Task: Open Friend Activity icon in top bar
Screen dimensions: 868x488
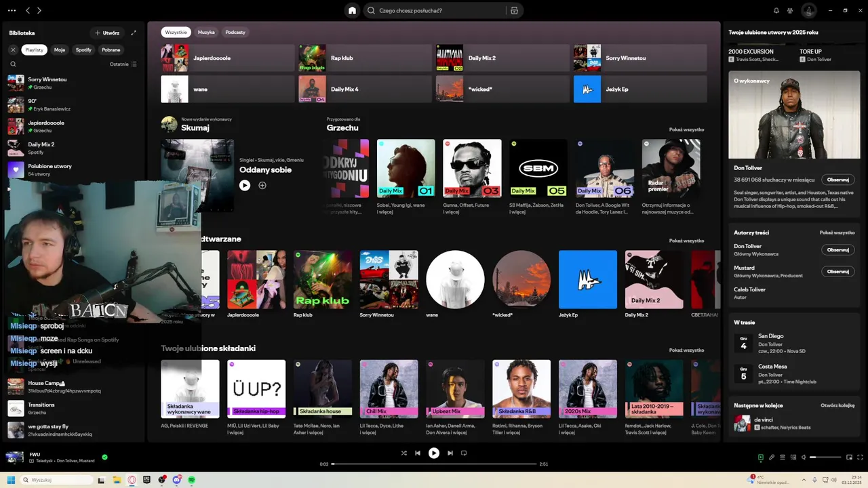Action: point(790,11)
